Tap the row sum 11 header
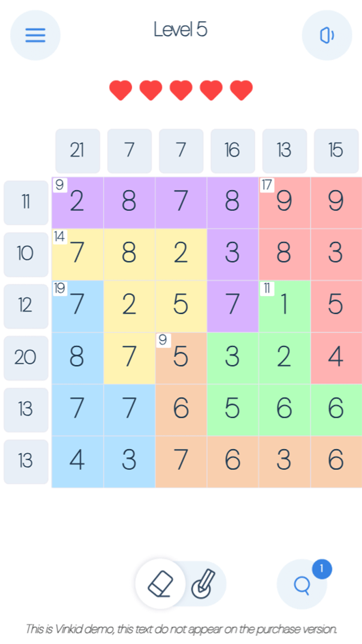Image resolution: width=362 pixels, height=644 pixels. 26,202
